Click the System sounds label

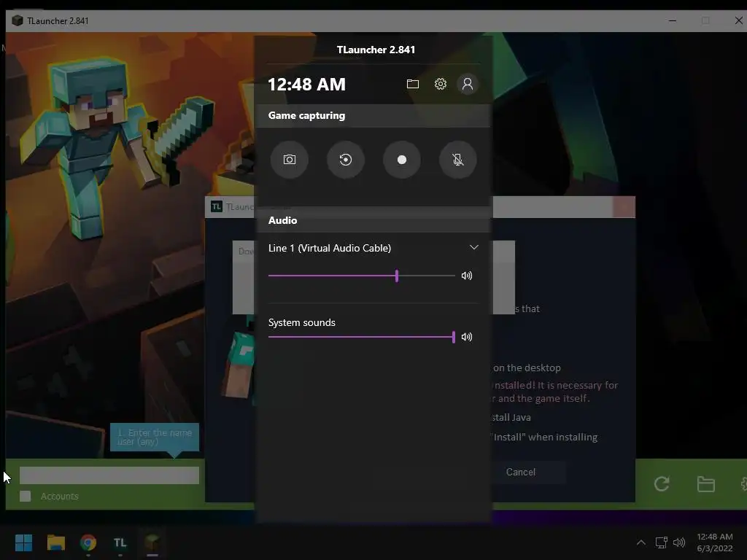tap(301, 322)
